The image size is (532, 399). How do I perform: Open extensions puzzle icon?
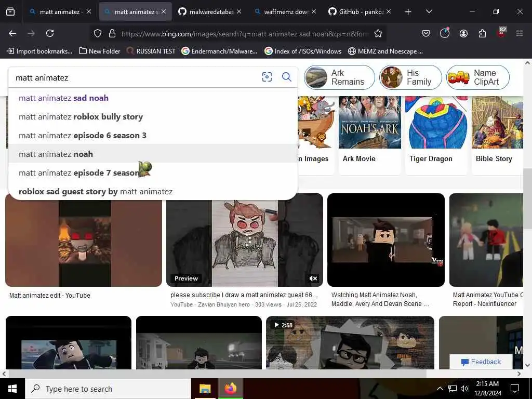point(482,33)
